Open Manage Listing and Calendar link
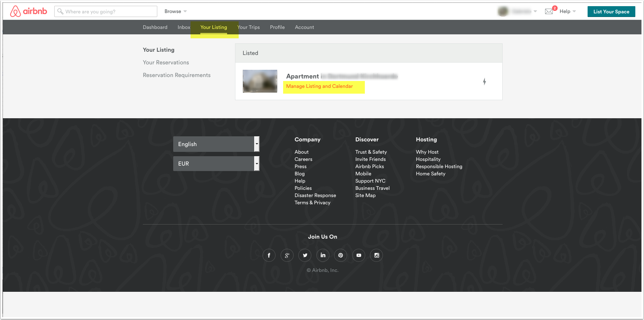This screenshot has height=320, width=644. point(320,86)
